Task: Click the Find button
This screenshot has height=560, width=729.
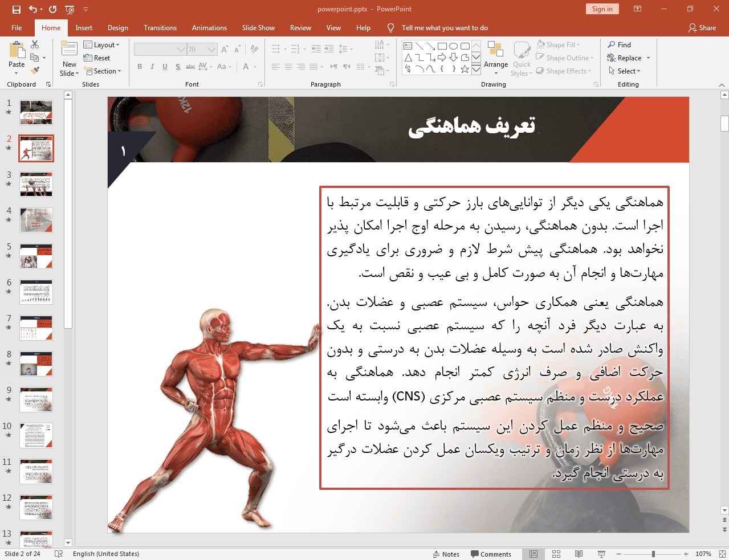Action: (620, 45)
